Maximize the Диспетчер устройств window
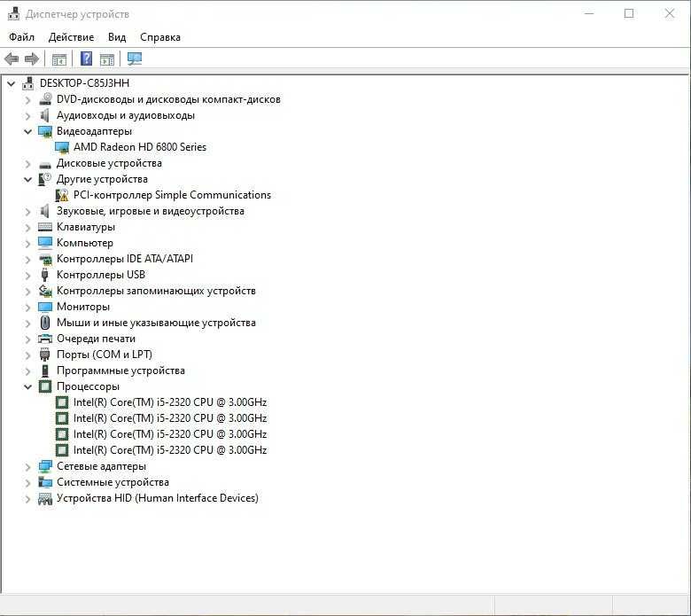Viewport: 691px width, 616px height. click(629, 13)
